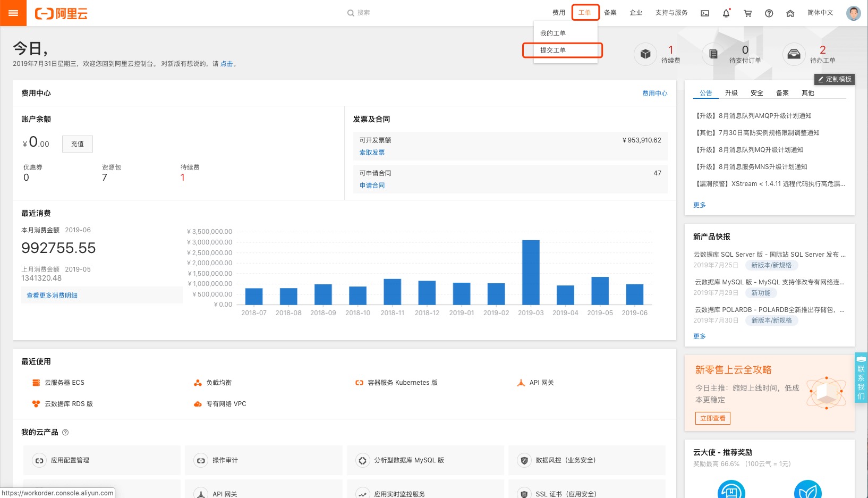This screenshot has width=868, height=498.
Task: Open 云数据库 MySQL 版 news item
Action: point(770,282)
